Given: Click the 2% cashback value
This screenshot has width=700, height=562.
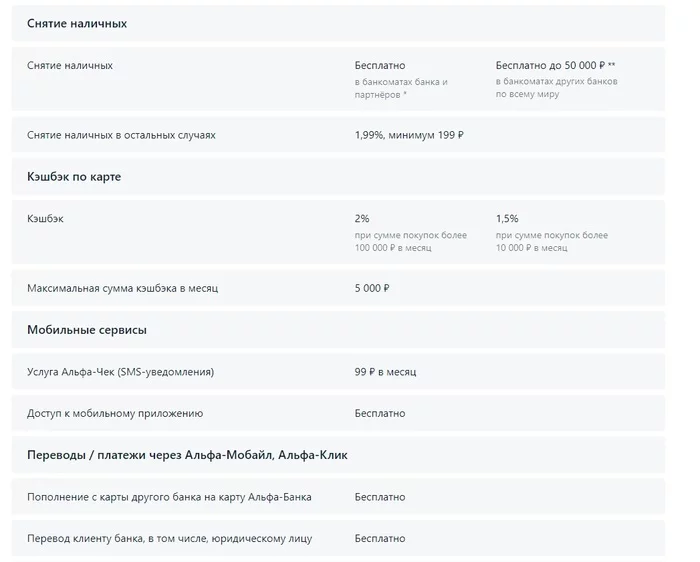Looking at the screenshot, I should [x=361, y=219].
